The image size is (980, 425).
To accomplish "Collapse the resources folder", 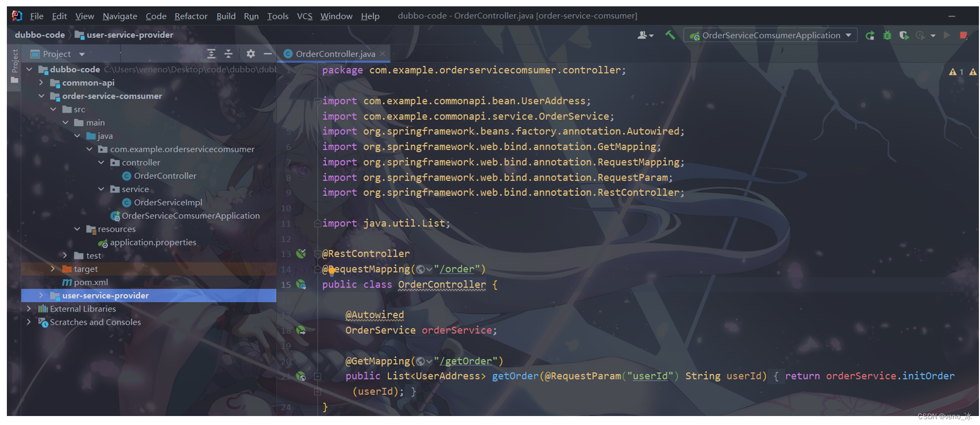I will [77, 229].
